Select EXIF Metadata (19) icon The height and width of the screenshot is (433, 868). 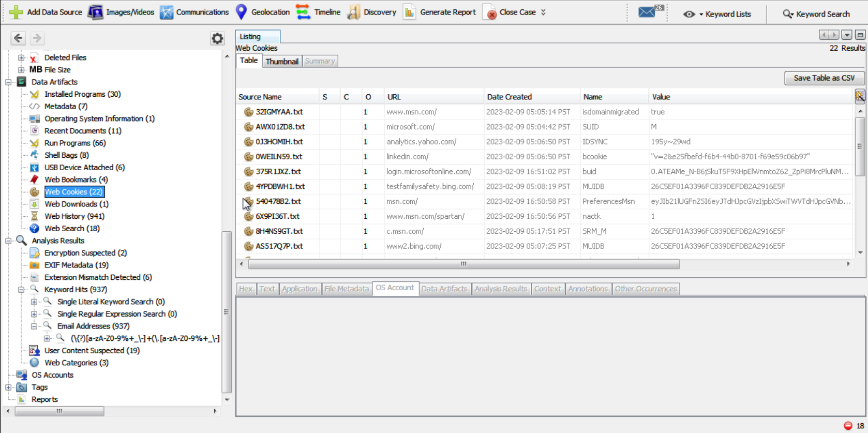pyautogui.click(x=35, y=265)
